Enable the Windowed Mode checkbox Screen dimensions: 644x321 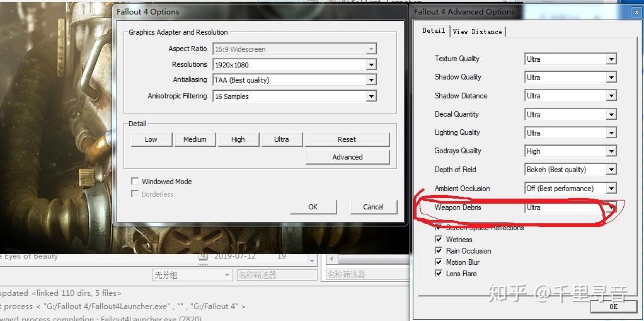[x=135, y=181]
